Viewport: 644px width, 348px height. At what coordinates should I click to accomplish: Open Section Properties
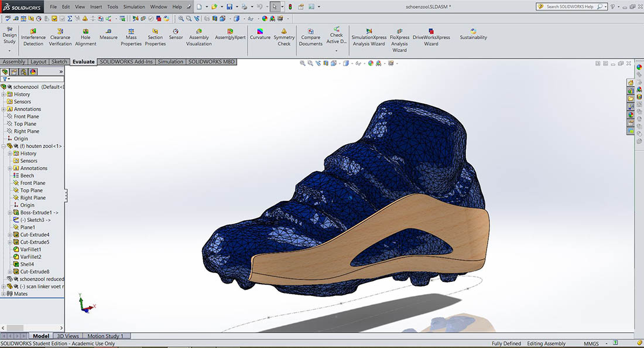click(x=155, y=37)
